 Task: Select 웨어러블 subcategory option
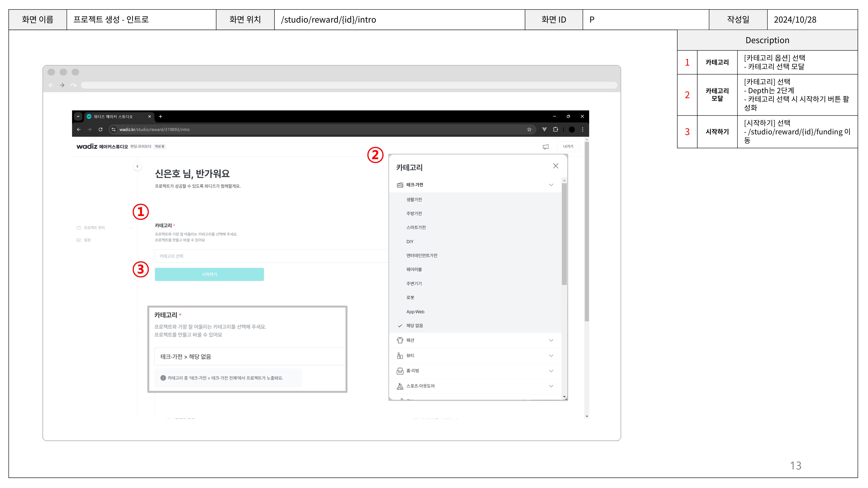coord(414,269)
